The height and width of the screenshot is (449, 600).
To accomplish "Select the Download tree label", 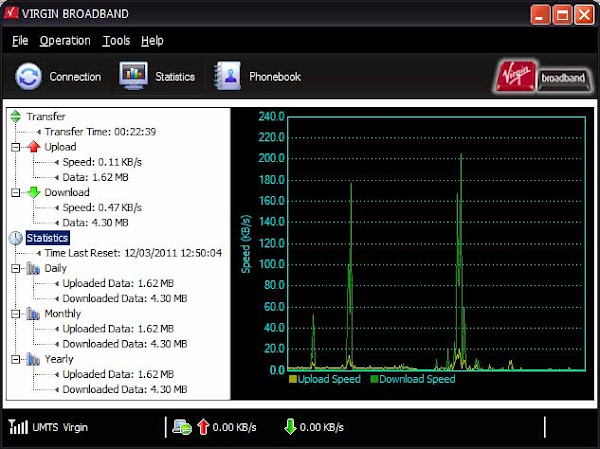I will pos(67,192).
